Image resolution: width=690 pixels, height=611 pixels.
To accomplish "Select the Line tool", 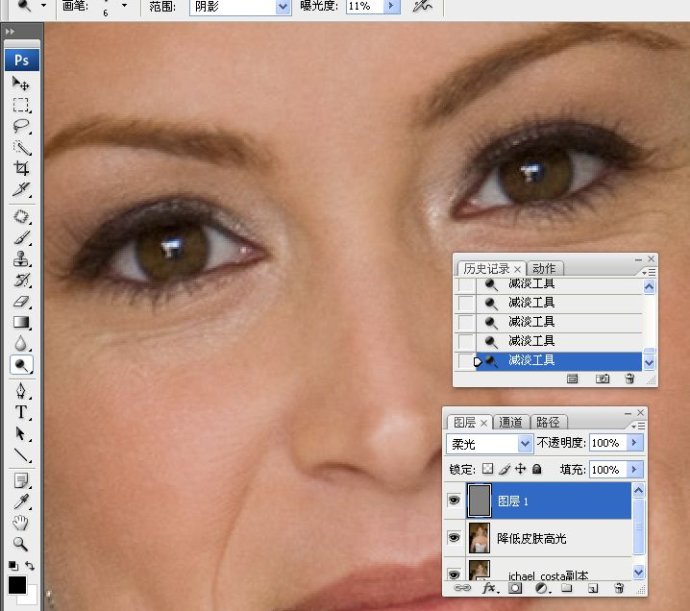I will [x=20, y=454].
